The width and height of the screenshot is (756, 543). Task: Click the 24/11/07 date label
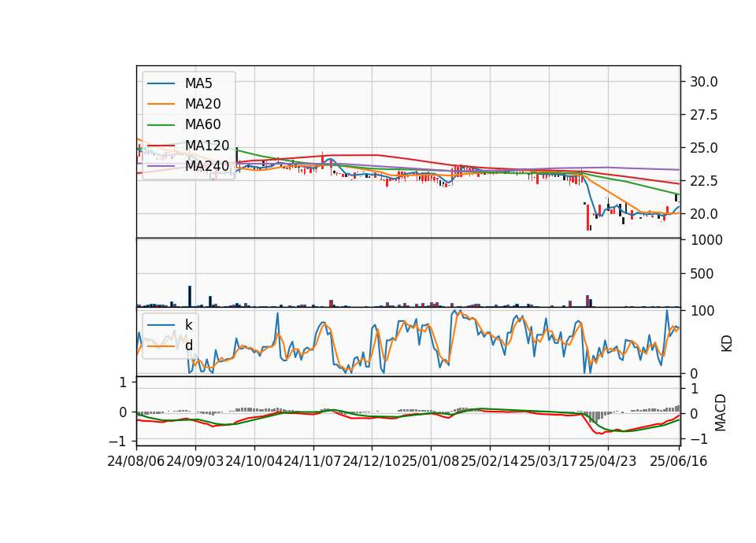click(313, 461)
